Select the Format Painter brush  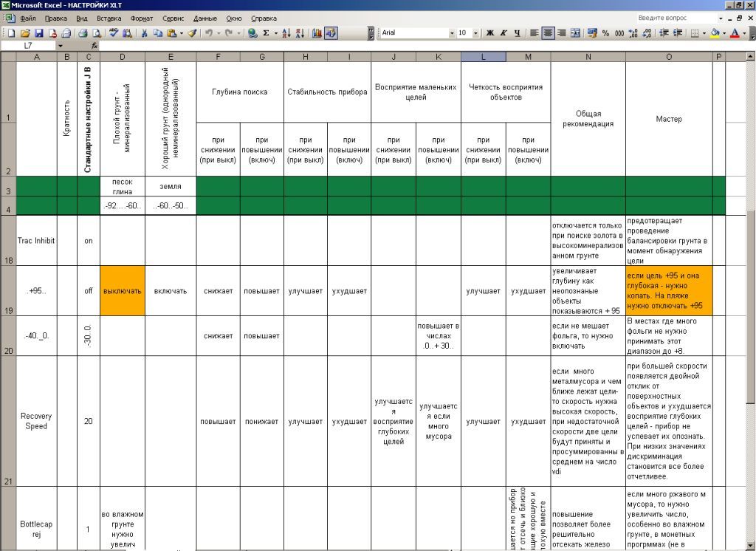coord(192,33)
